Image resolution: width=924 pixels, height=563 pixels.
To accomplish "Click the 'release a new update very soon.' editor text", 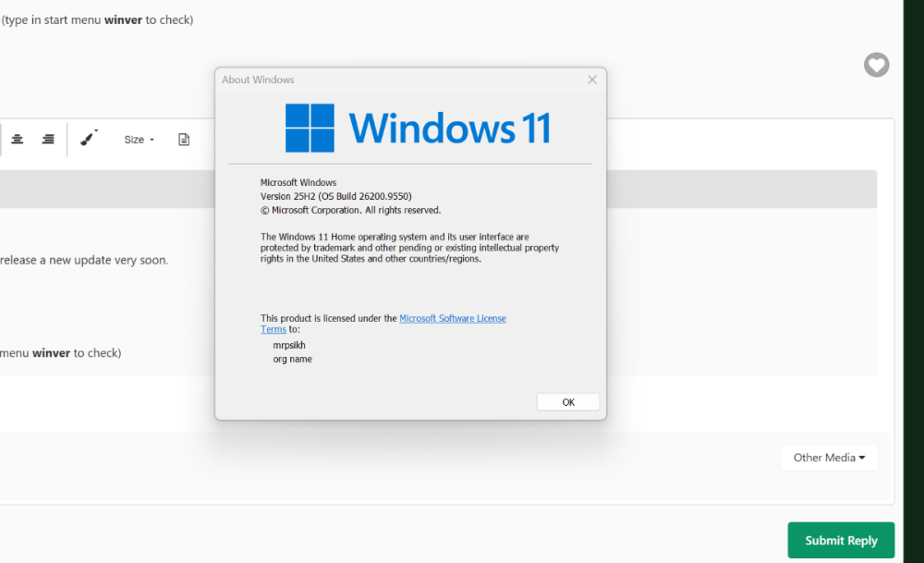I will point(84,260).
